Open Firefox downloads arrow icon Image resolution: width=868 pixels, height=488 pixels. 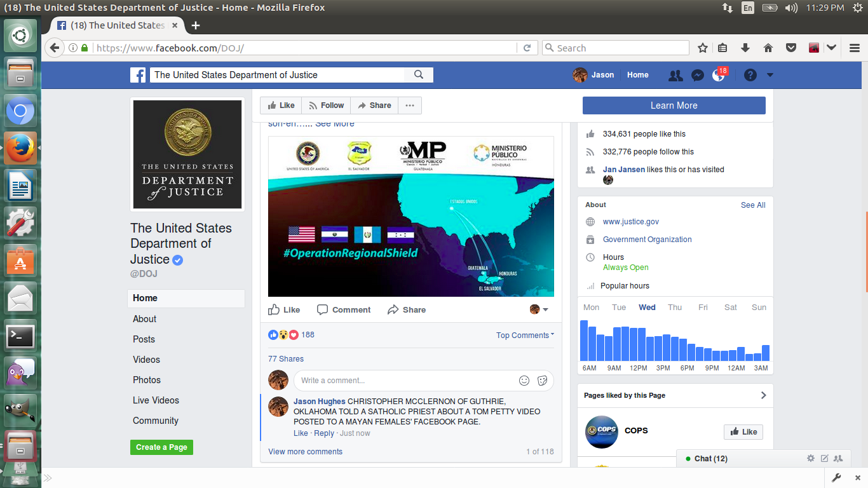[x=745, y=48]
